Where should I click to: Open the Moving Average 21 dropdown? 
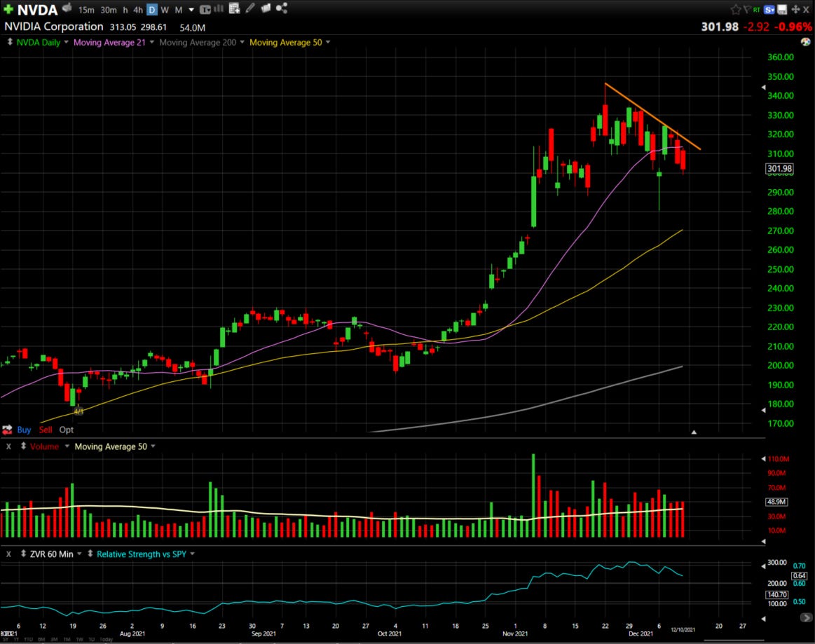[152, 42]
